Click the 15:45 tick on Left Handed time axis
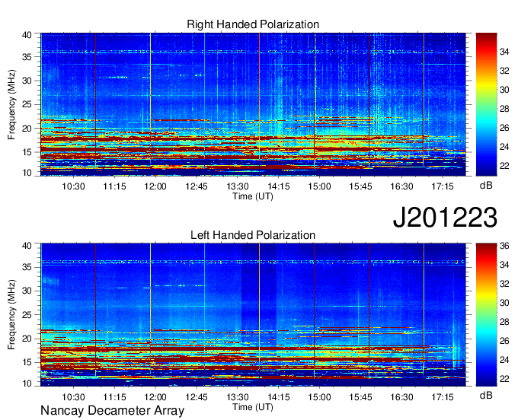The image size is (518, 420). pos(360,397)
